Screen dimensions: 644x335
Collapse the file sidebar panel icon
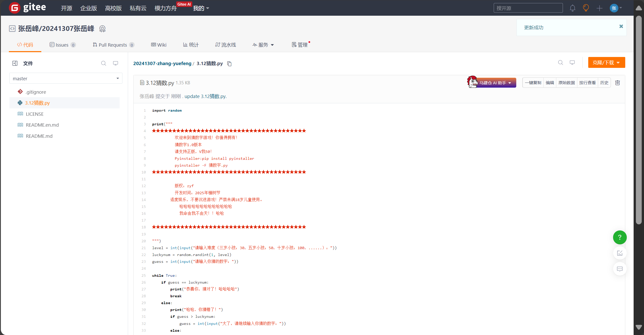click(x=15, y=63)
